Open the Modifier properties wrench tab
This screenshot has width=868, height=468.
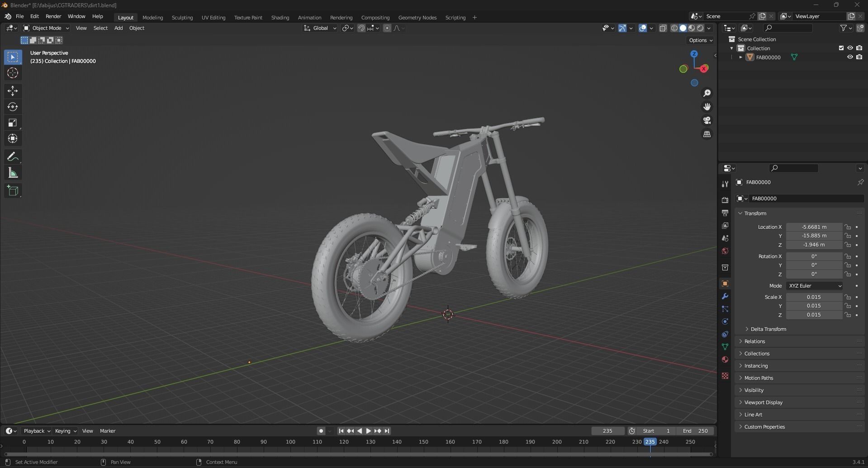coord(725,296)
